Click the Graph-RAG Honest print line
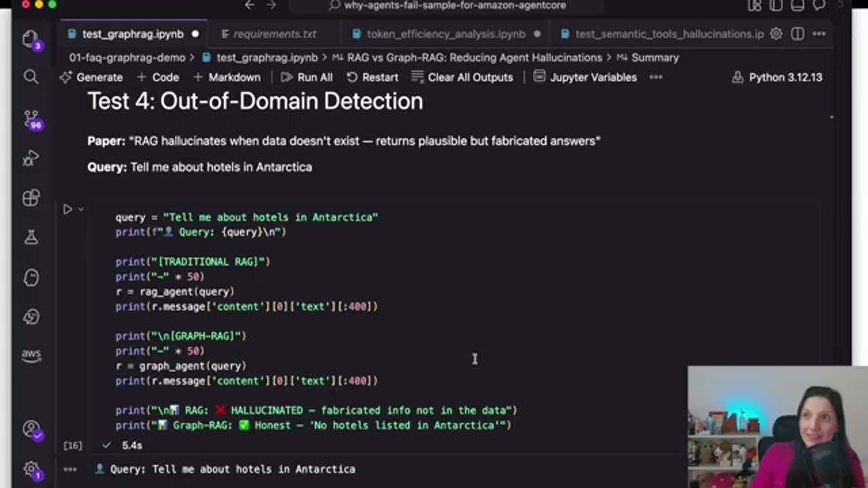The image size is (868, 488). (x=313, y=426)
